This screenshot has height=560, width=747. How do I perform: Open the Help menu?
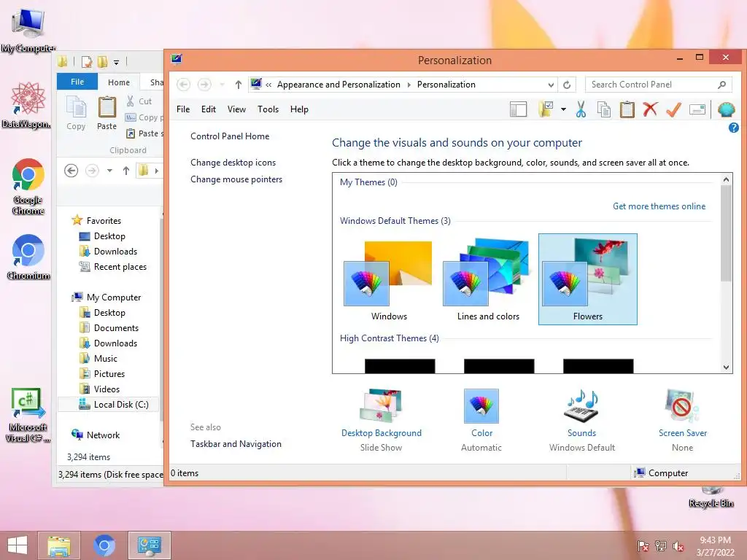tap(299, 109)
